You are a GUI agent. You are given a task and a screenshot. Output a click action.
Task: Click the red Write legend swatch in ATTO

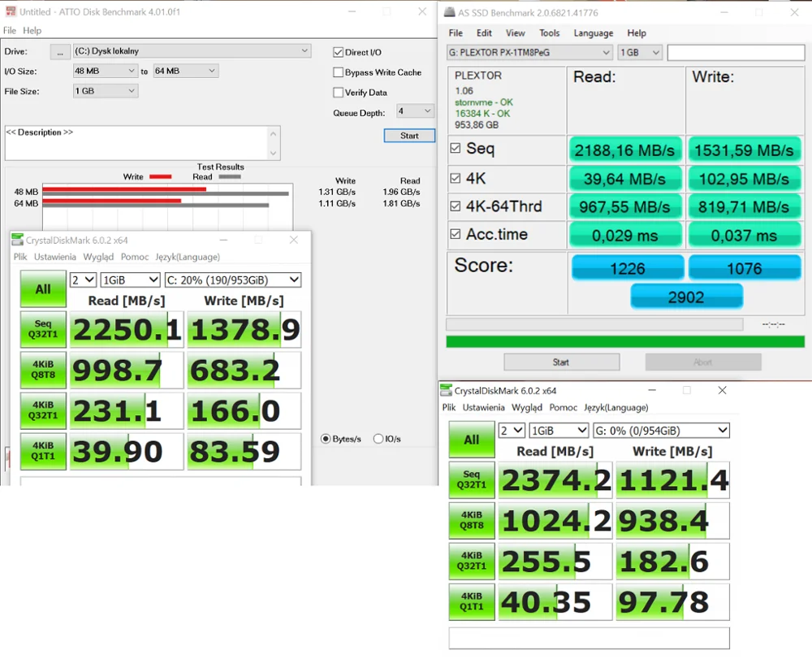160,176
